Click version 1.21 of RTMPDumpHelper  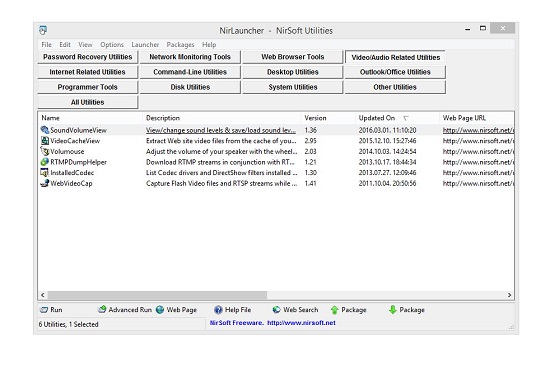pyautogui.click(x=310, y=162)
